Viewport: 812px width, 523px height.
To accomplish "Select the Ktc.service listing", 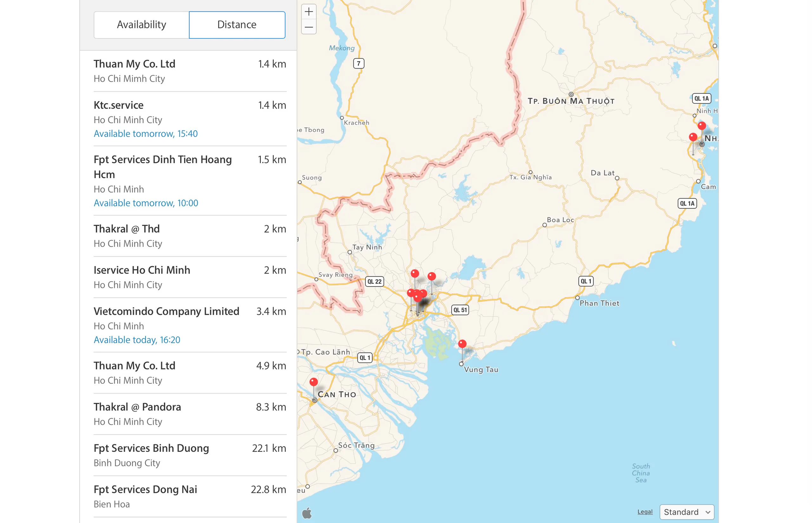I will click(190, 119).
